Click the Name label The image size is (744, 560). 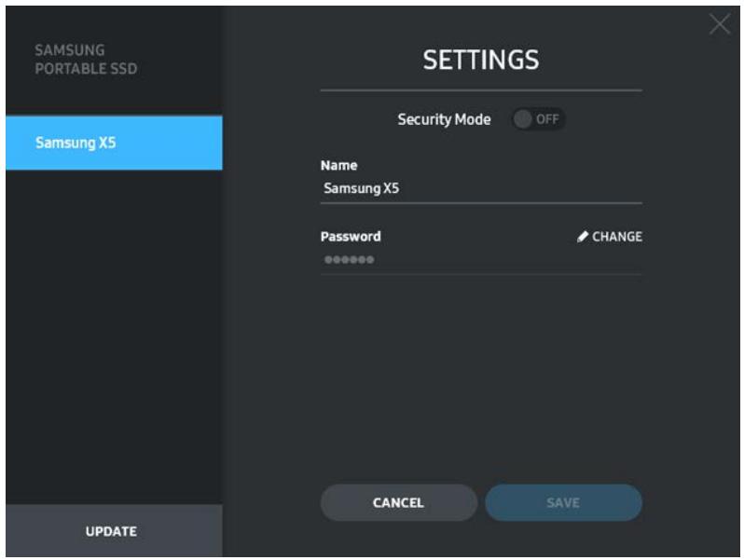[338, 166]
